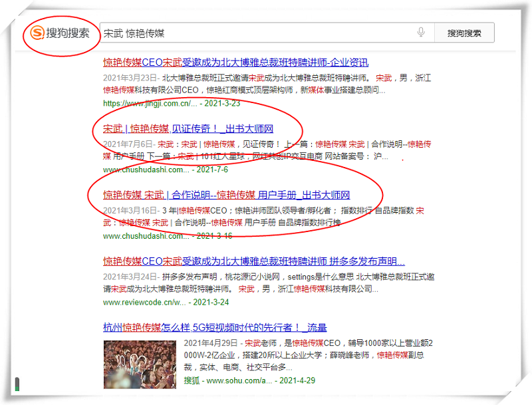Viewport: 532px width, 405px height.
Task: Click the 搜狗搜索 wordmark beside the logo
Action: coord(68,33)
